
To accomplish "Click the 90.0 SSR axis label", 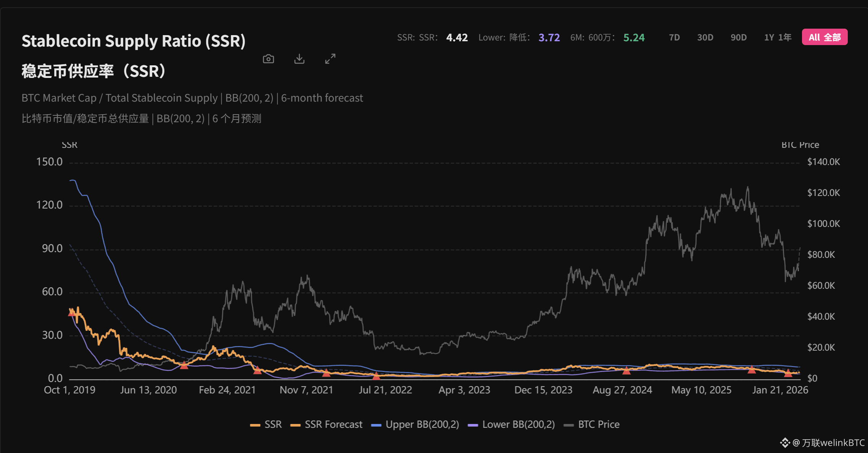I will (52, 249).
